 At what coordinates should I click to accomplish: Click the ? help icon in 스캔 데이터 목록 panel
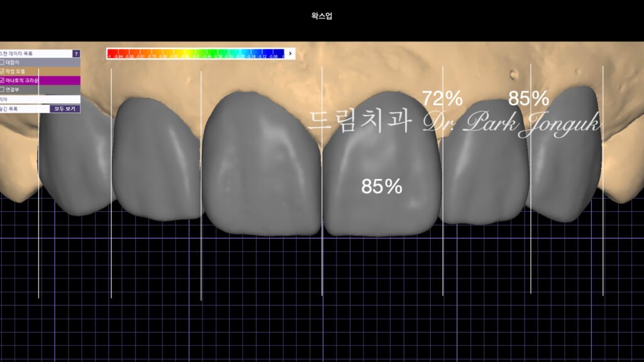pos(77,53)
